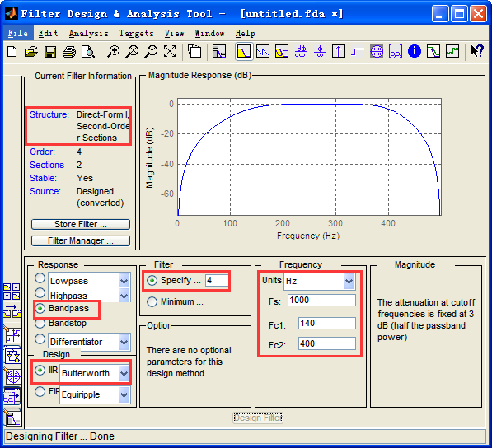Viewport: 492px width, 448px height.
Task: Open the Equiripple FIR method dropdown
Action: pyautogui.click(x=124, y=394)
